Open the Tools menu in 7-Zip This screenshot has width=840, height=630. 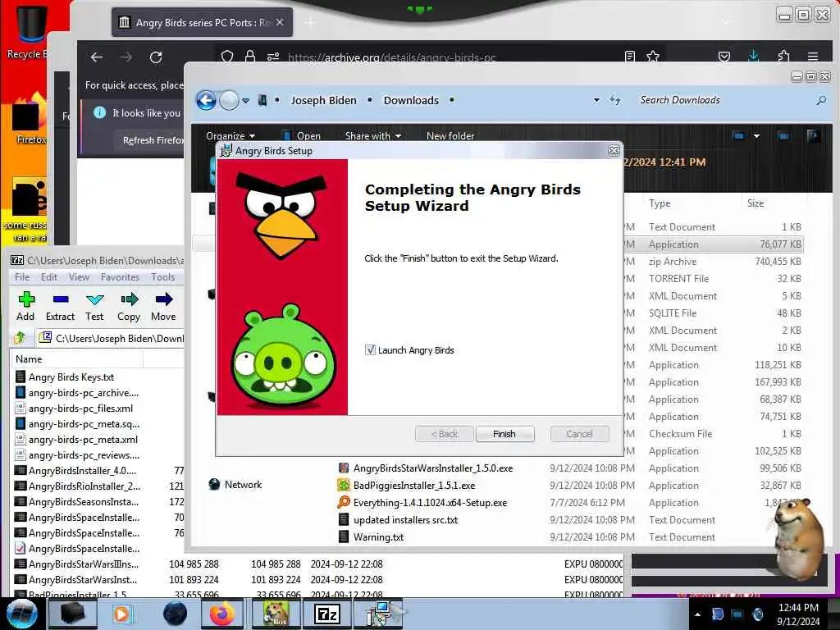(163, 277)
